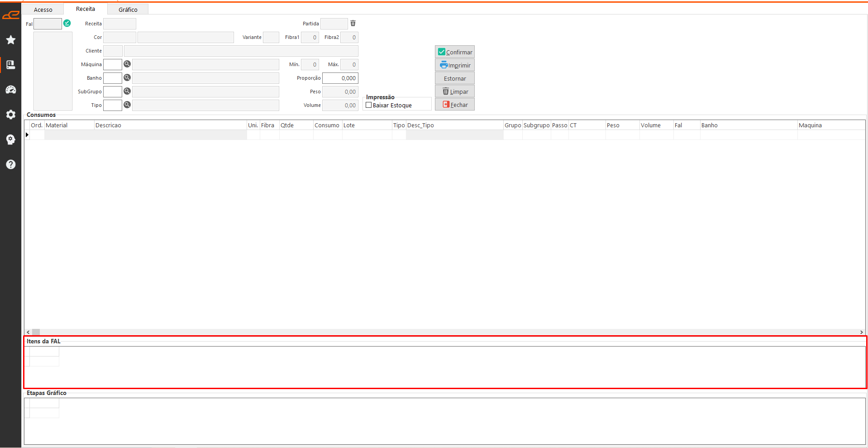868x448 pixels.
Task: Click the green check beside Fal field
Action: [67, 23]
